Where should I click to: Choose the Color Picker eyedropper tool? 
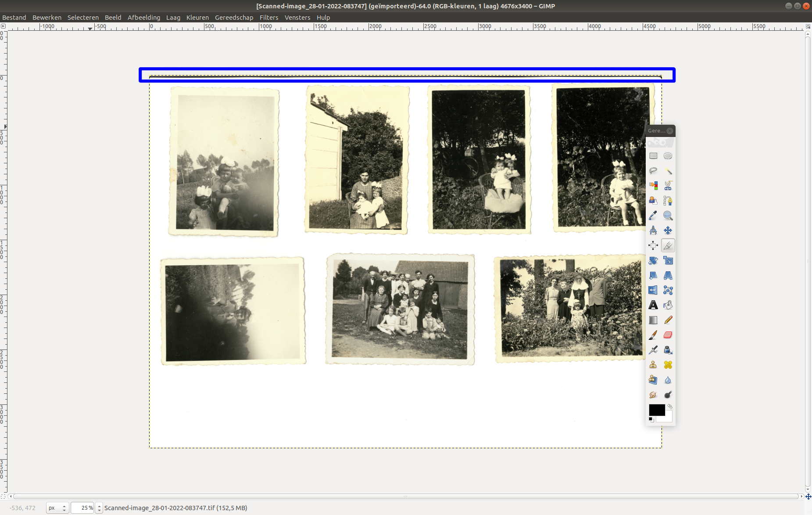(653, 216)
